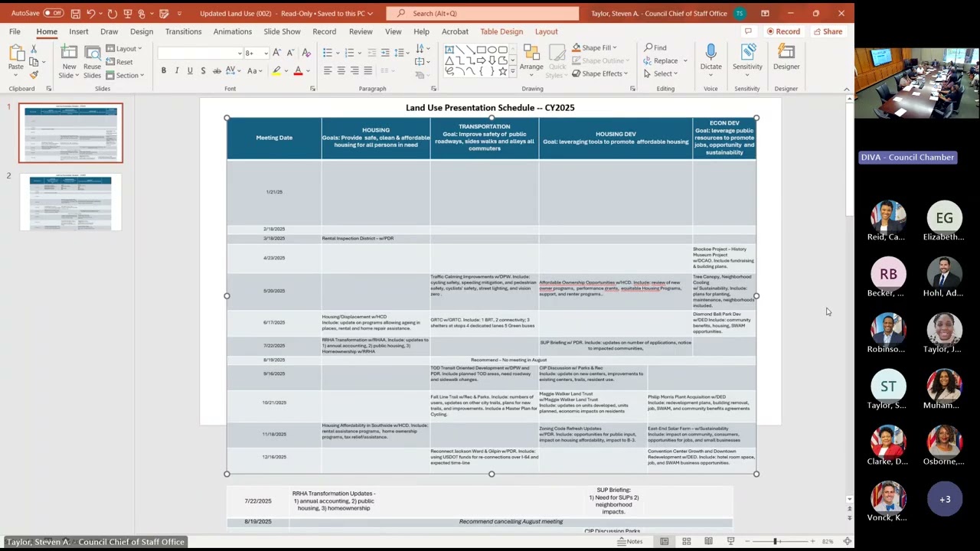
Task: Switch to the Insert tab
Action: click(x=79, y=31)
